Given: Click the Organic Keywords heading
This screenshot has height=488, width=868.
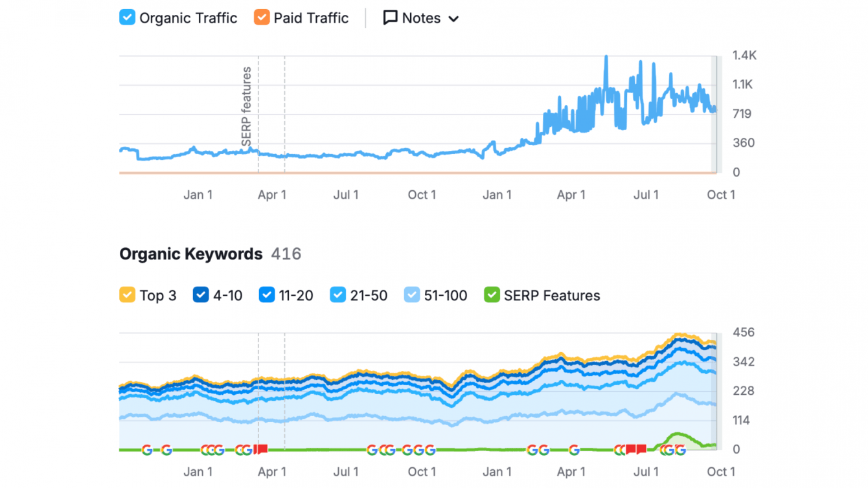Looking at the screenshot, I should (x=191, y=254).
